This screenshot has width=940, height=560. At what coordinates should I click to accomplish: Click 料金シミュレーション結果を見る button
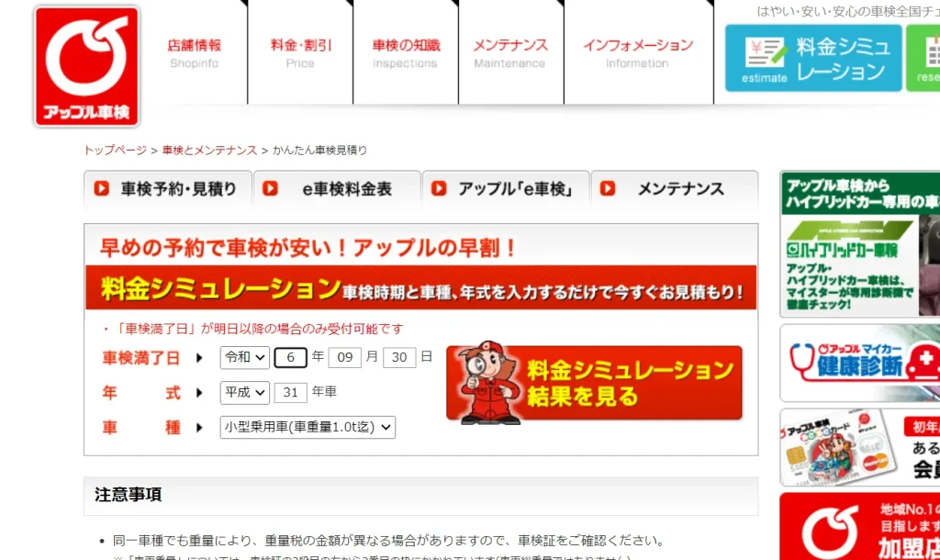tap(594, 383)
